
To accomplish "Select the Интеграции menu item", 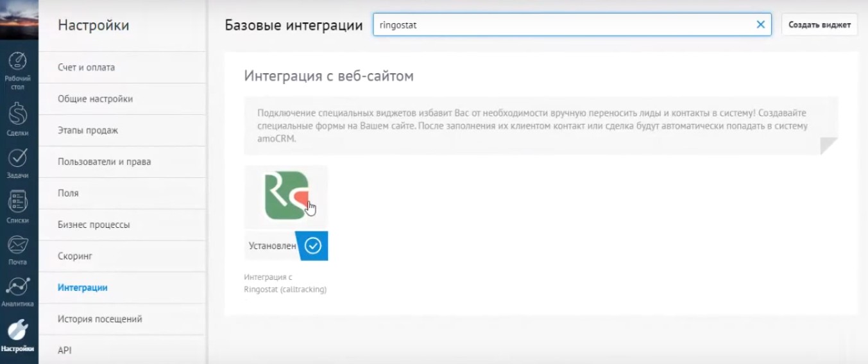I will click(x=122, y=288).
